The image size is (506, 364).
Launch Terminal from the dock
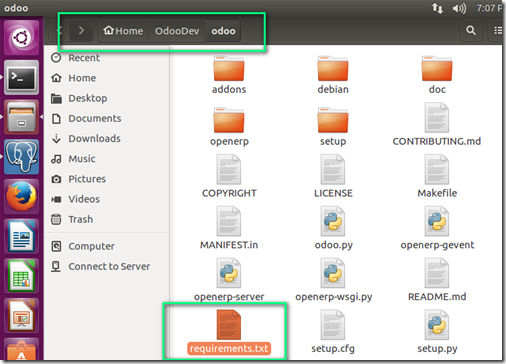[x=21, y=78]
